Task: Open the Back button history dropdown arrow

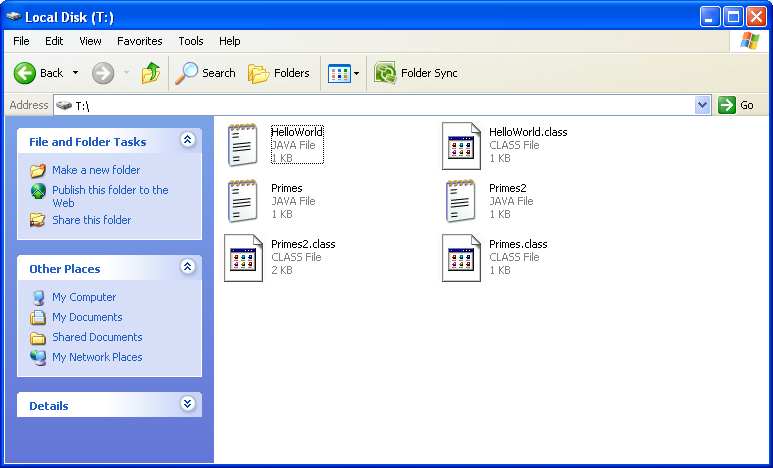Action: pyautogui.click(x=75, y=73)
